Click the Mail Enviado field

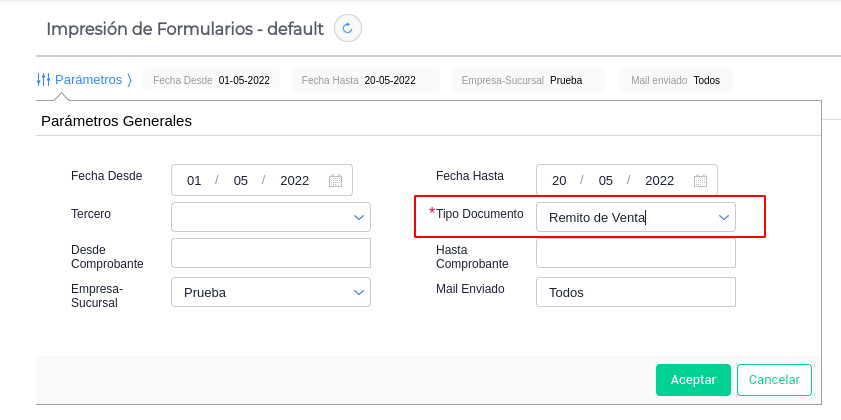tap(636, 292)
